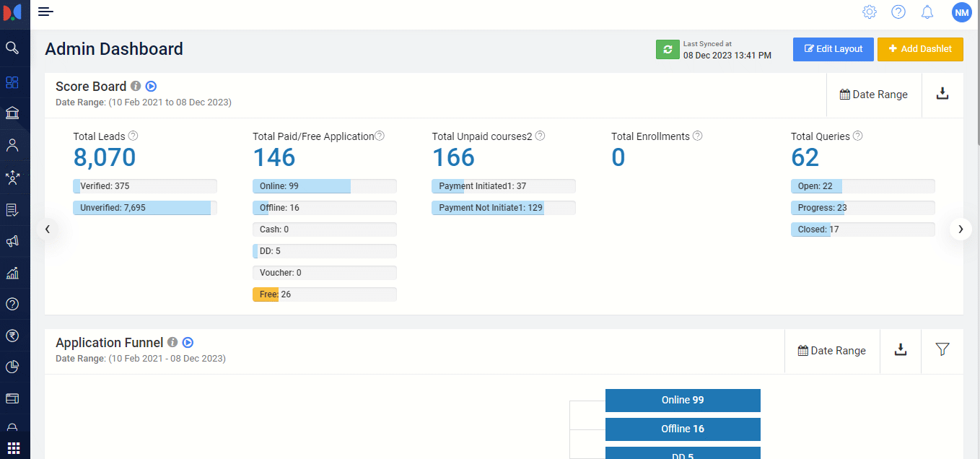Image resolution: width=980 pixels, height=459 pixels.
Task: Click the Payment Initiated1: 37 bar
Action: coord(504,186)
